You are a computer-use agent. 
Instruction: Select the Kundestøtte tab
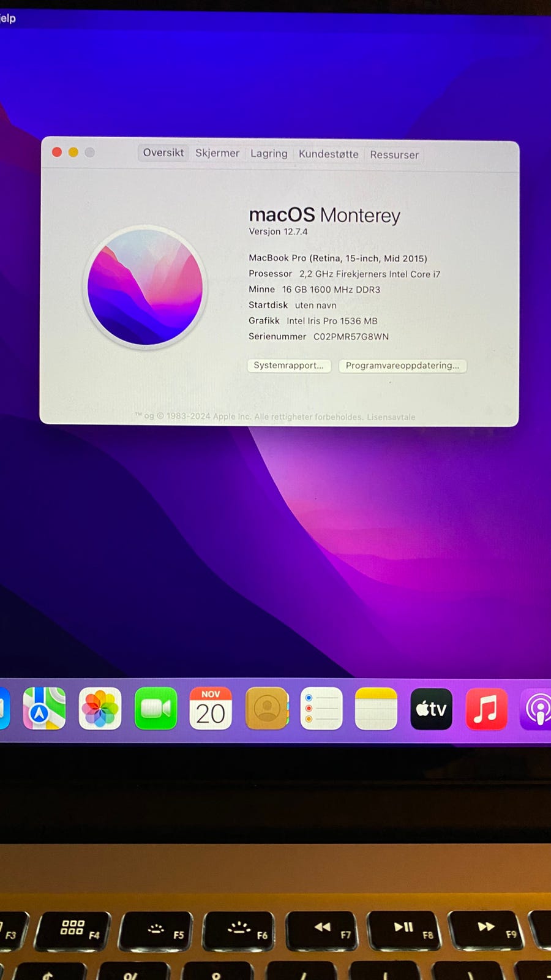click(x=329, y=154)
